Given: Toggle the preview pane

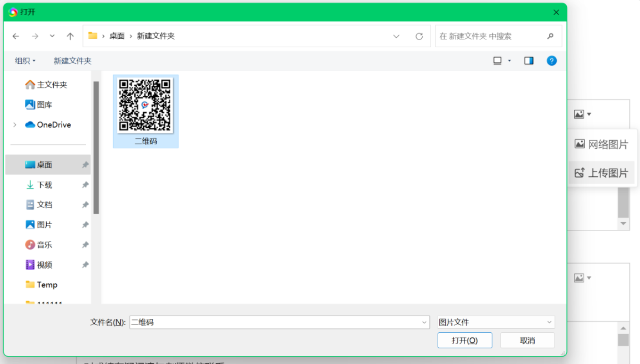Looking at the screenshot, I should [x=529, y=61].
